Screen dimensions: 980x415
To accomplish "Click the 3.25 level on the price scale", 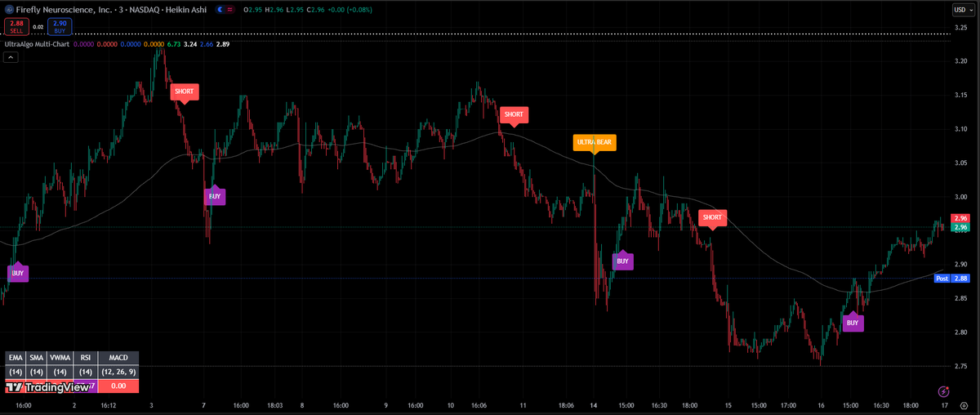I will click(x=960, y=27).
